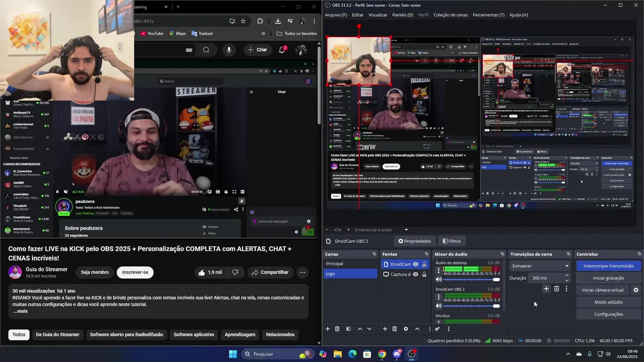Open Painéis menu in OBS

tap(403, 15)
